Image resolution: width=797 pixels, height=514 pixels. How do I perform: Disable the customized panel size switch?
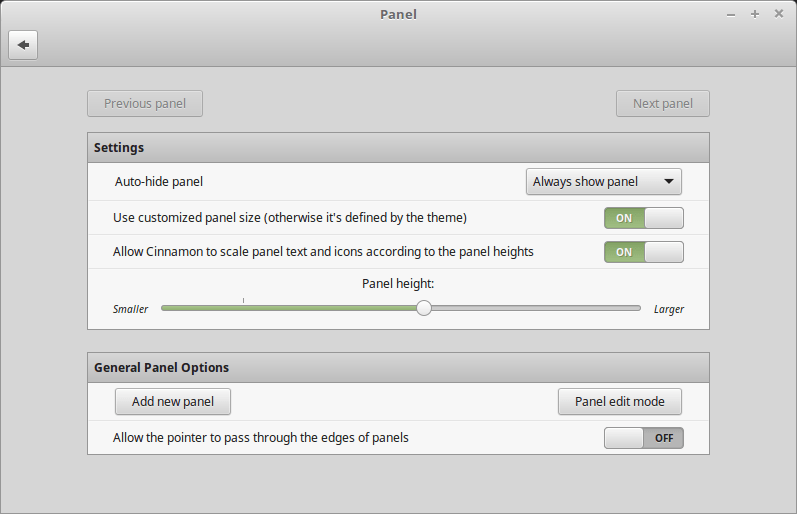(x=643, y=218)
